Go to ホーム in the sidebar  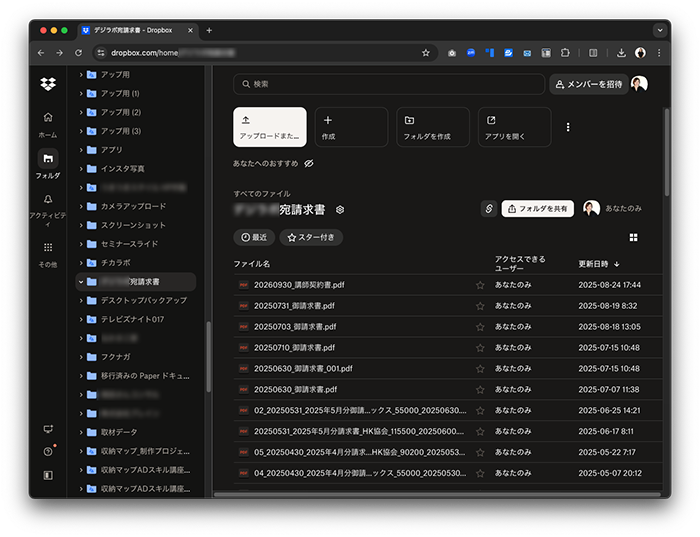[x=48, y=124]
